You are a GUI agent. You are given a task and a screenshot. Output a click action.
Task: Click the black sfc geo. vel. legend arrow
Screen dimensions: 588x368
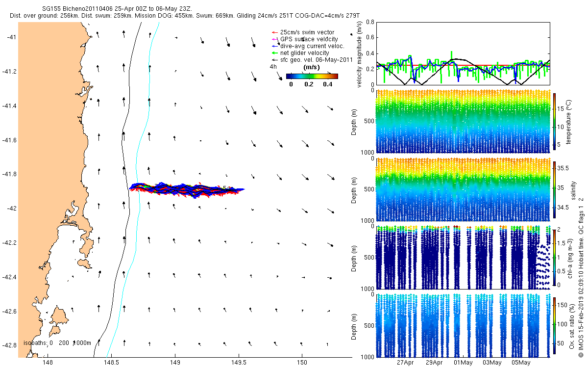pos(274,60)
